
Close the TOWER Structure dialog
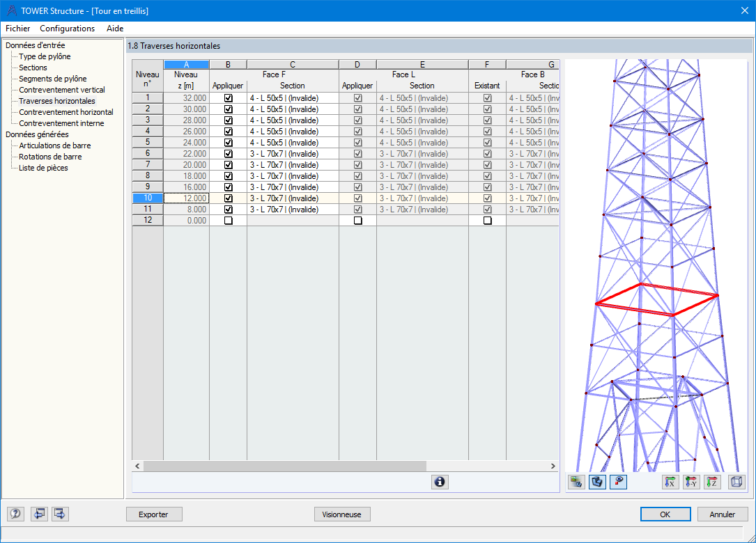[744, 10]
